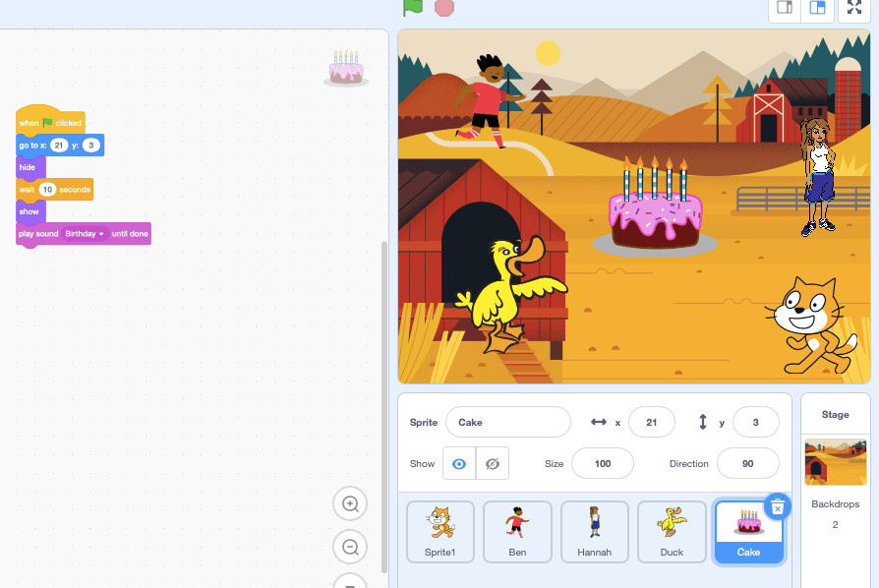Zoom in on the code workspace
Image resolution: width=879 pixels, height=588 pixels.
coord(349,504)
